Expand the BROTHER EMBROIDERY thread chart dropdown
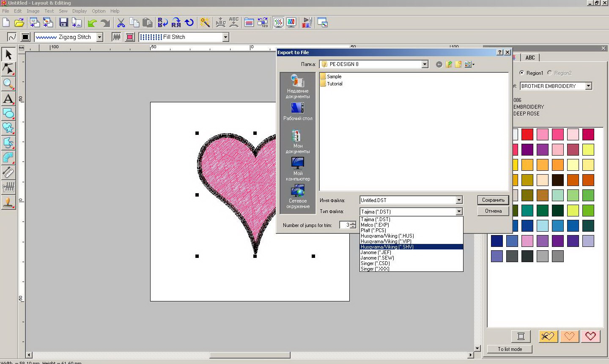The height and width of the screenshot is (364, 609). coord(588,86)
